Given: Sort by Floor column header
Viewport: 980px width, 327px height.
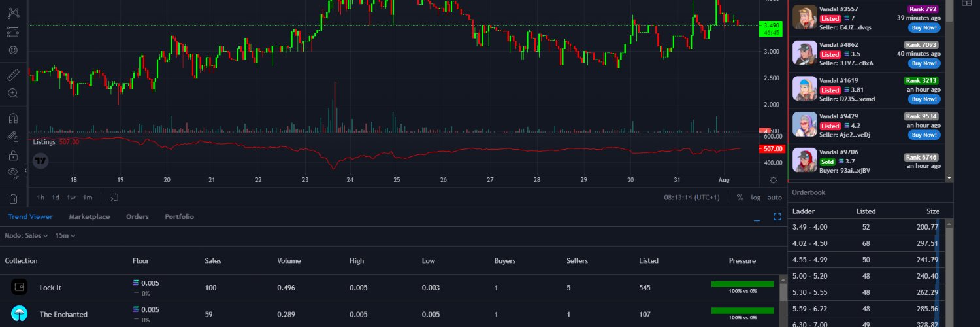Looking at the screenshot, I should click(140, 260).
